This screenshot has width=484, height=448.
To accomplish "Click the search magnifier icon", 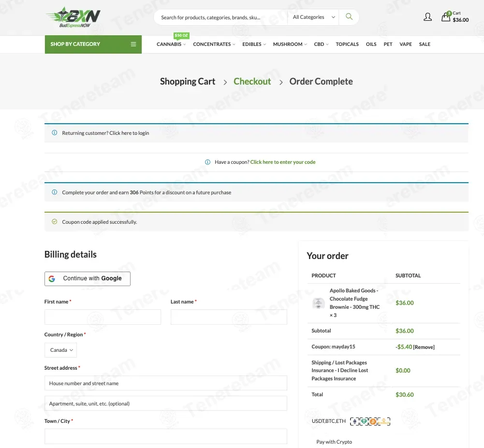I will pos(349,16).
